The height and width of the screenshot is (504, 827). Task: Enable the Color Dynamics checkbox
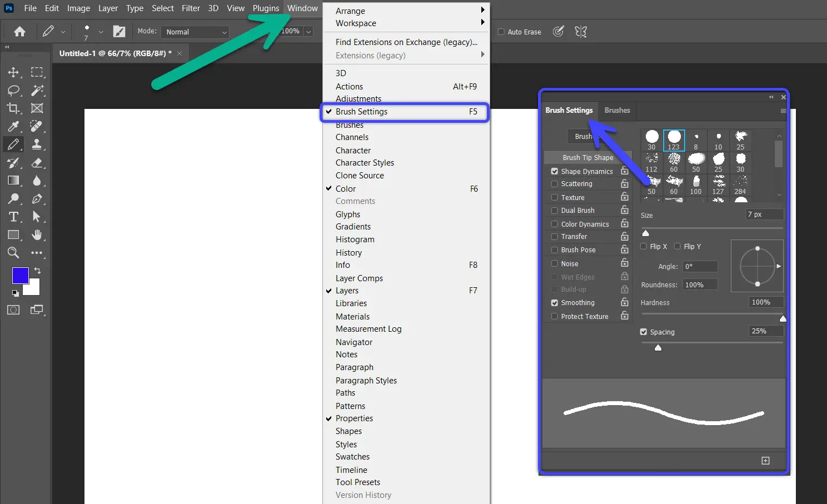click(555, 224)
